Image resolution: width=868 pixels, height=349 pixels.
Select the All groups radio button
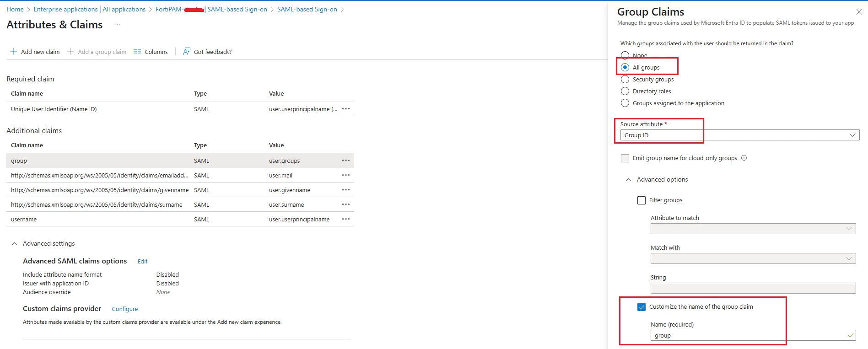(625, 67)
